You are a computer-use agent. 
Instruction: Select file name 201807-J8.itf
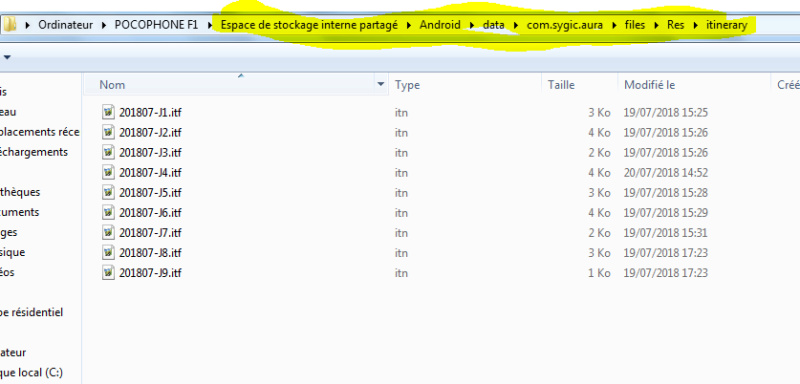pos(151,253)
